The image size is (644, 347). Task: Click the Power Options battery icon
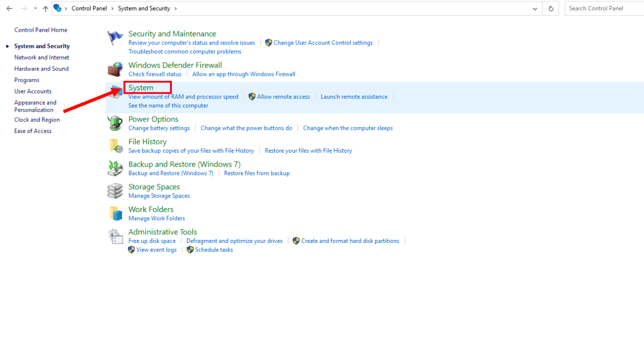click(x=115, y=123)
